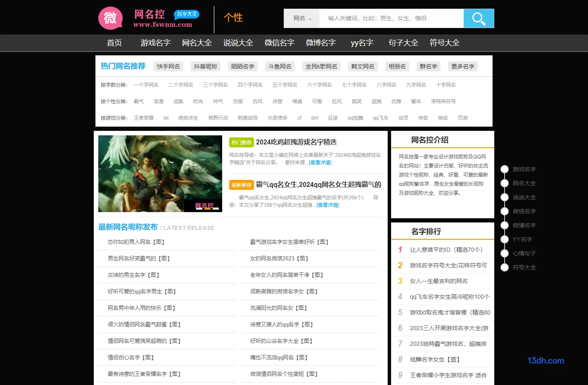Click the 斗鱼网名 tag button
Image resolution: width=588 pixels, height=385 pixels.
tap(280, 66)
